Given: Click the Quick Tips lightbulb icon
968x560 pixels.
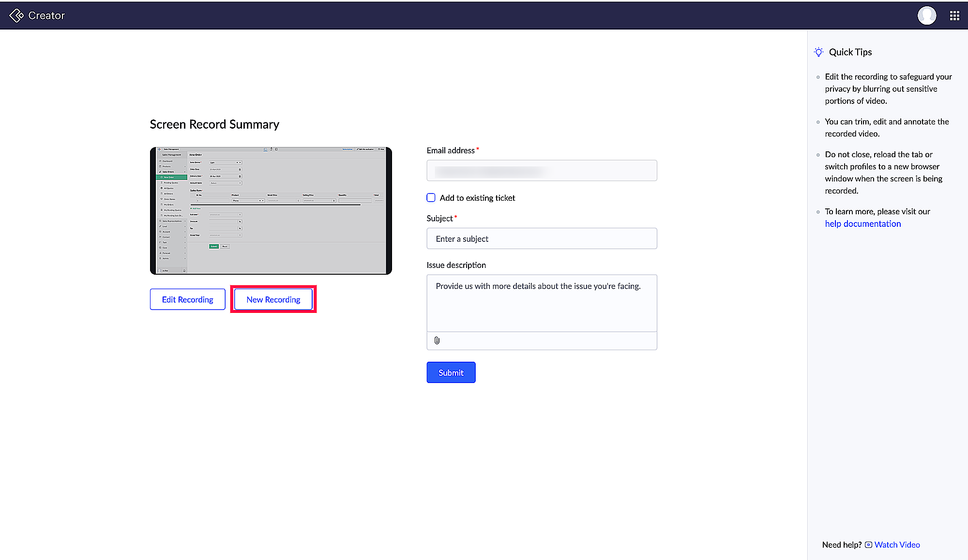Looking at the screenshot, I should pos(818,52).
